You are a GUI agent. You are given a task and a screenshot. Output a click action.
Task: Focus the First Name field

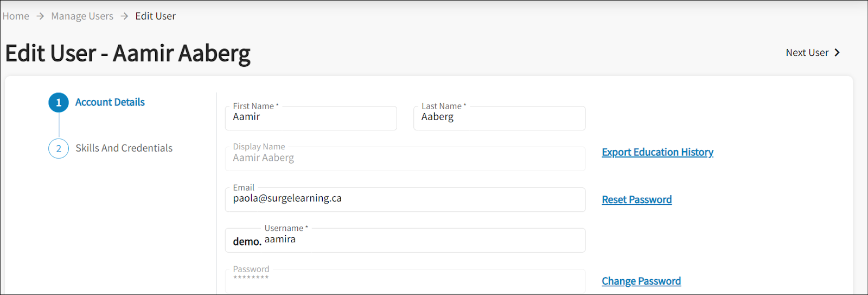[311, 118]
